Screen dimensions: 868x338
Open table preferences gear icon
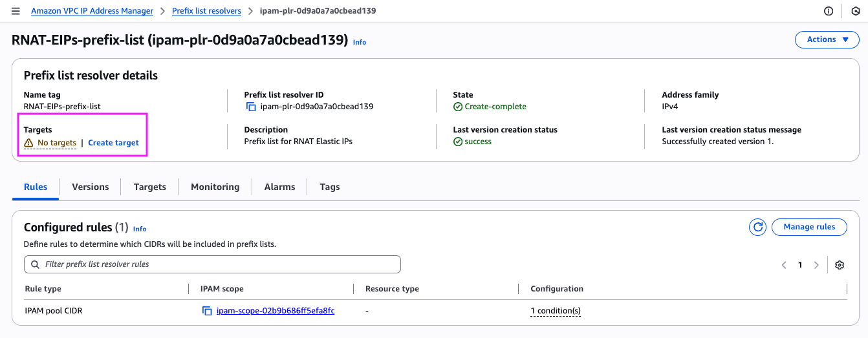click(840, 265)
